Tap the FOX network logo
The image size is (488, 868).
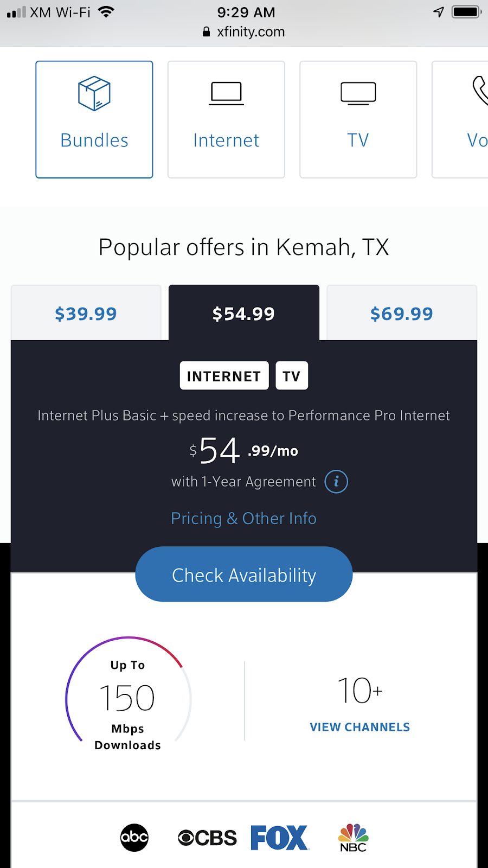280,838
